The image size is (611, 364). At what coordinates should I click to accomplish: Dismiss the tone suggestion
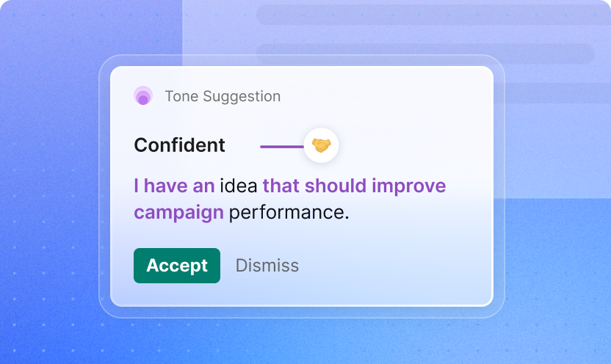click(x=267, y=266)
